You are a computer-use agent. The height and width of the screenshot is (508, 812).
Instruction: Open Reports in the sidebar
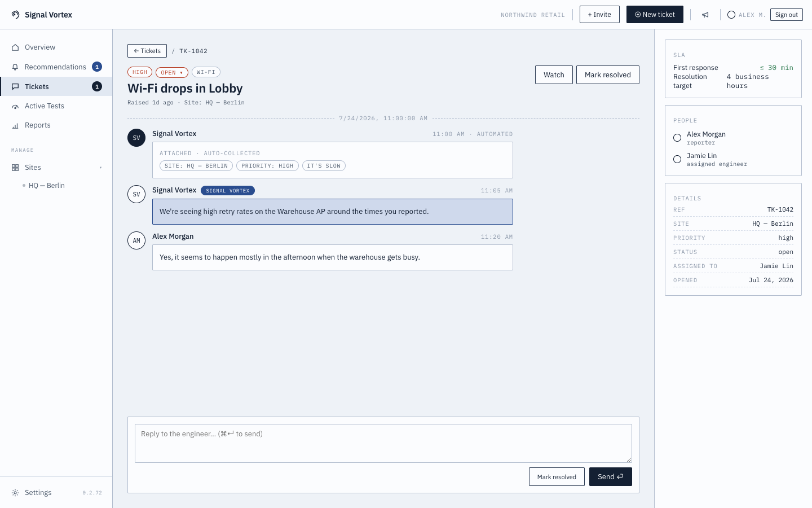[56, 125]
